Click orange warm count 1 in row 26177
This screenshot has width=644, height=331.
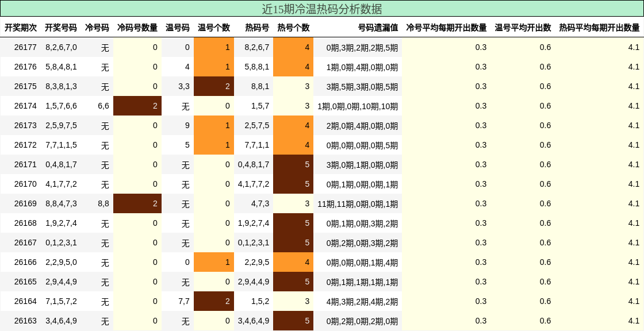pyautogui.click(x=213, y=47)
